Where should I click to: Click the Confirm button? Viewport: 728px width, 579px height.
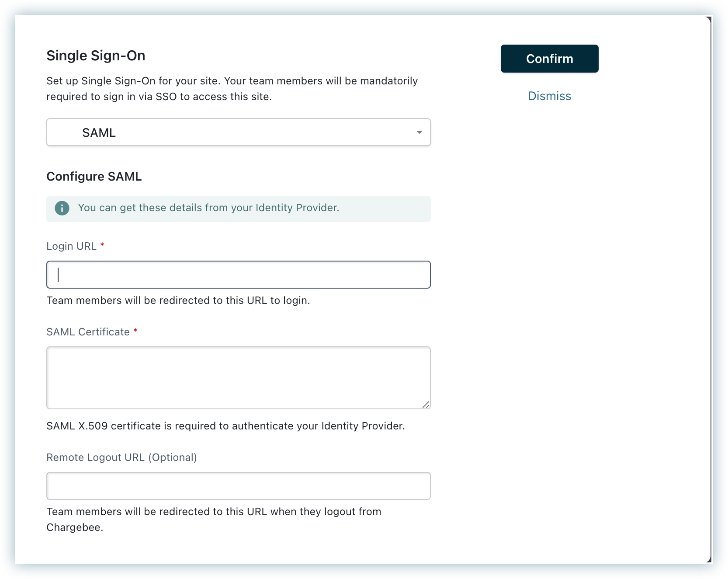click(549, 59)
